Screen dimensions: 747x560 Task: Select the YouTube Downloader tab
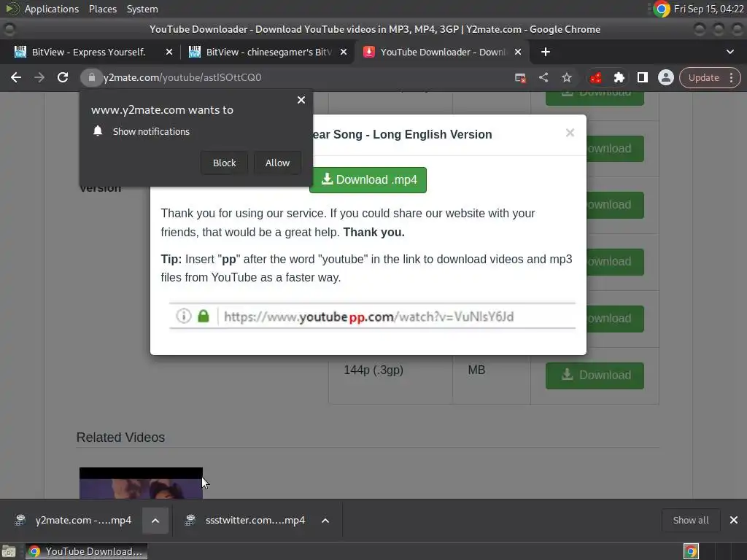coord(436,52)
